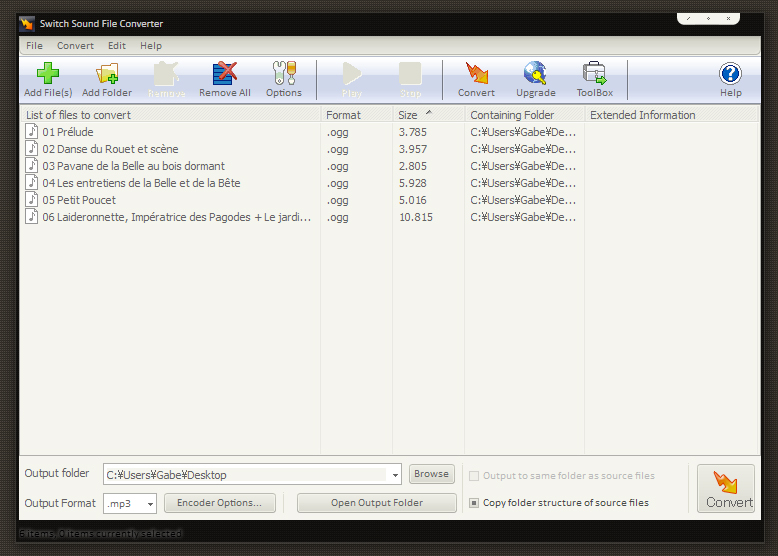
Task: Open the Upgrade globe icon
Action: (535, 73)
